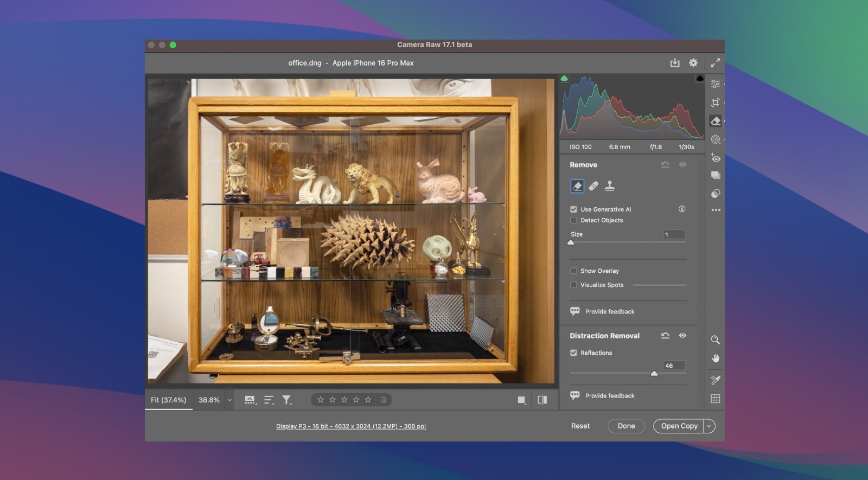Enable the Visualize Spots checkbox
The height and width of the screenshot is (480, 868).
(573, 285)
